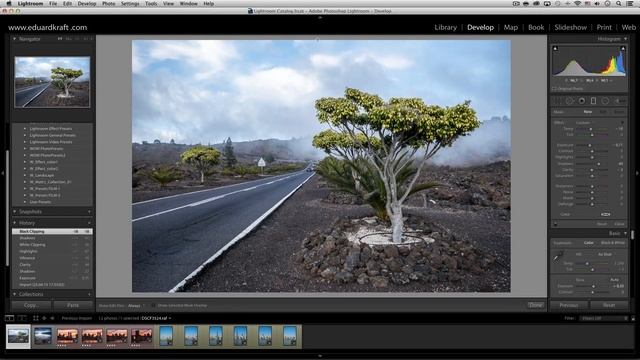The width and height of the screenshot is (640, 360).
Task: Toggle Show Selected Mask Overlay checkbox
Action: [153, 305]
